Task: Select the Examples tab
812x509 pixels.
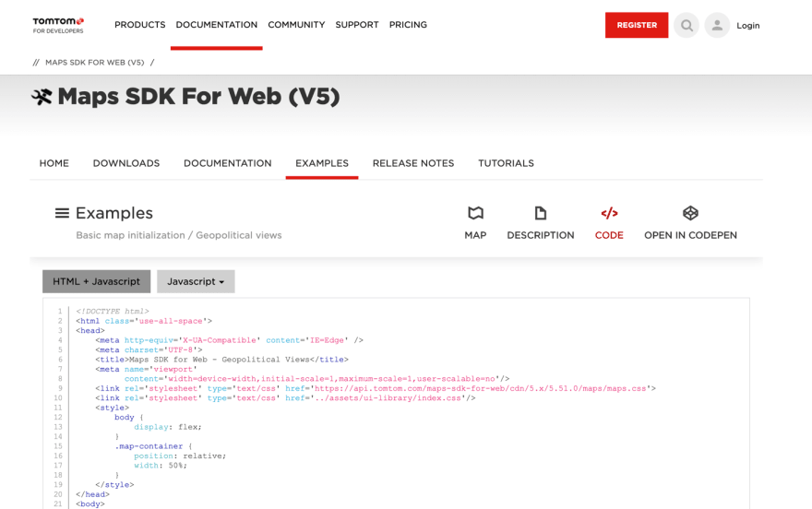Action: [x=322, y=163]
